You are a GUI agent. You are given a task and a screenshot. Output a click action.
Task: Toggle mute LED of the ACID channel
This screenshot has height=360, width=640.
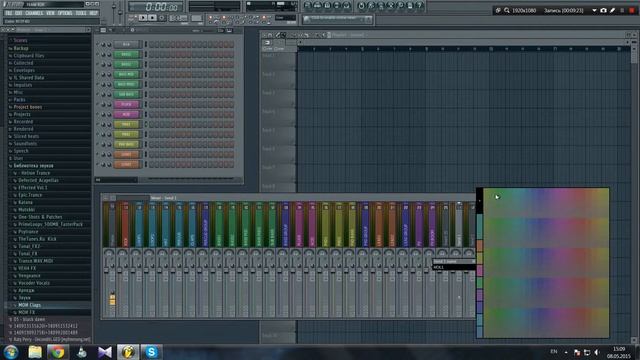pyautogui.click(x=98, y=114)
